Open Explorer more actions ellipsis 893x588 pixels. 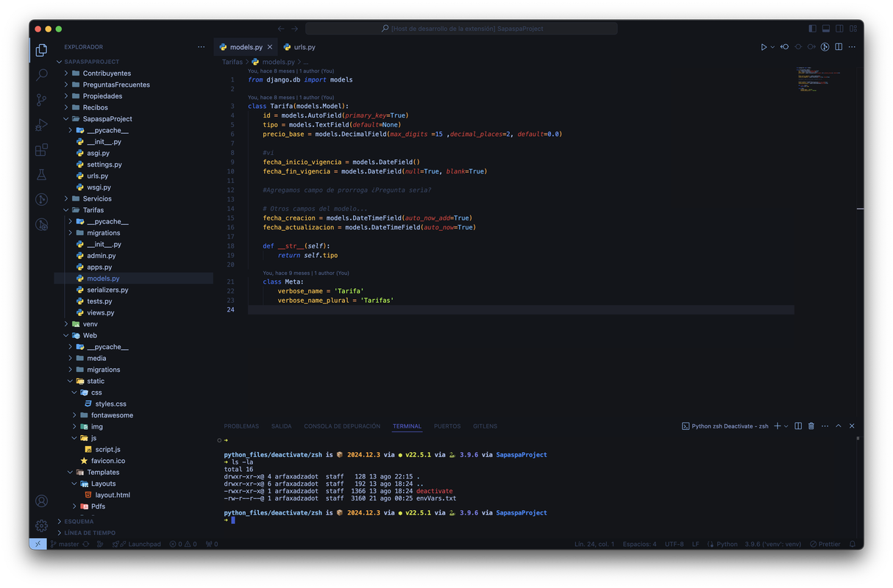pyautogui.click(x=201, y=47)
